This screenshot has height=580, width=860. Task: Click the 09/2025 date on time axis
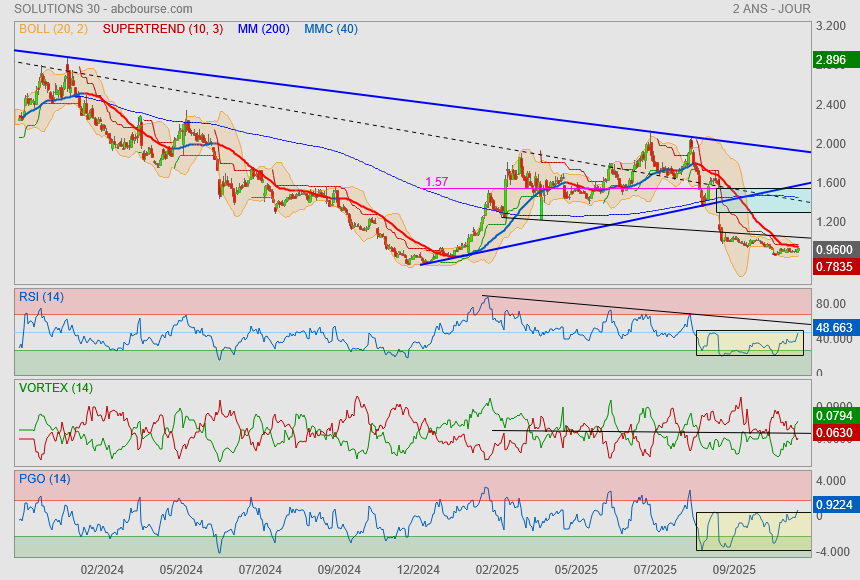point(733,569)
